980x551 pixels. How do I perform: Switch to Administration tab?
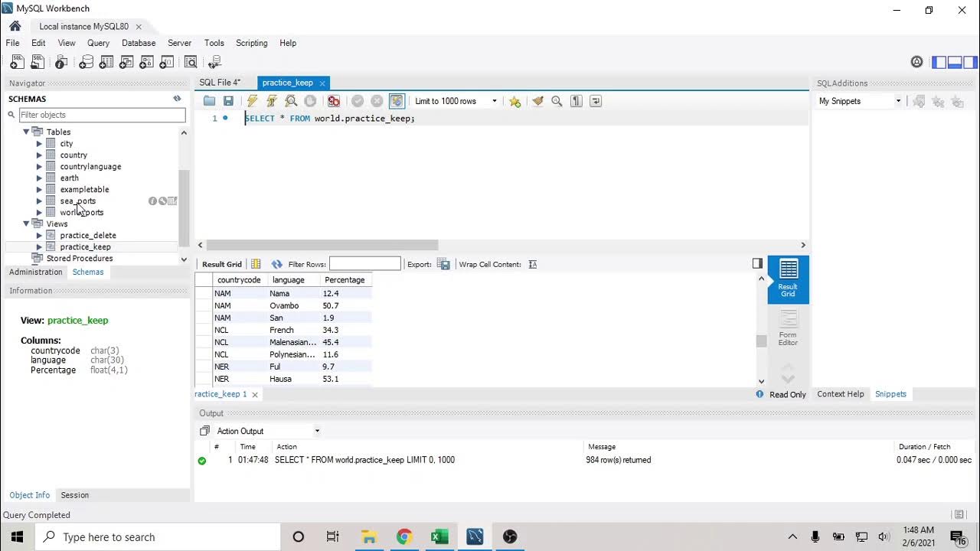pos(36,272)
